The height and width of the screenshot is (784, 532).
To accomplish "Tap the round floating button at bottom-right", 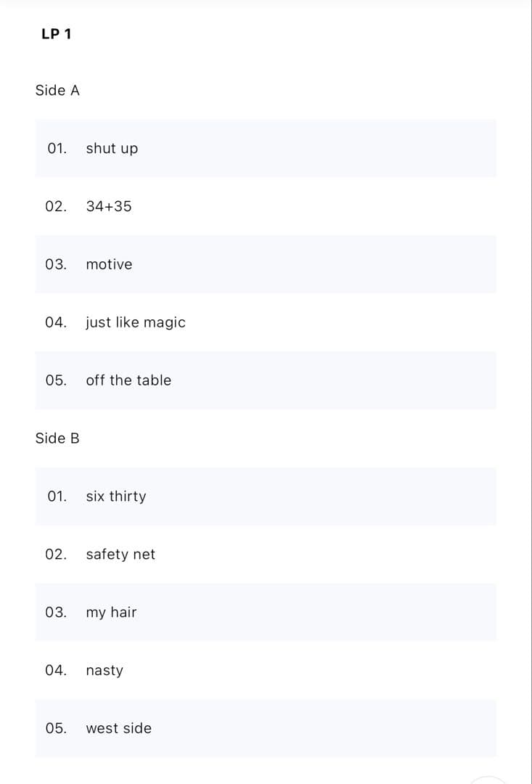I will coord(488,781).
